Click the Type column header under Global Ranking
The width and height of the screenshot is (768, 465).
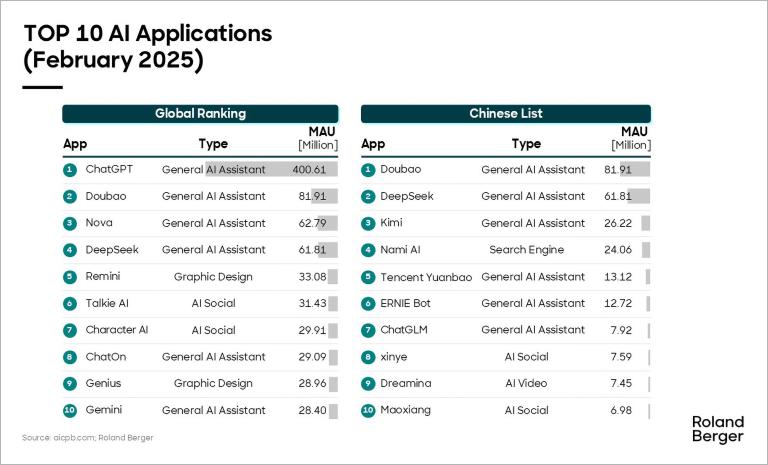pos(213,144)
